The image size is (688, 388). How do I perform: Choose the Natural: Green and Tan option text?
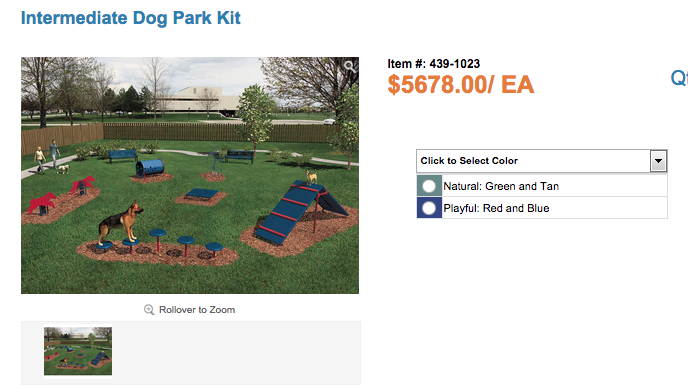click(x=501, y=186)
